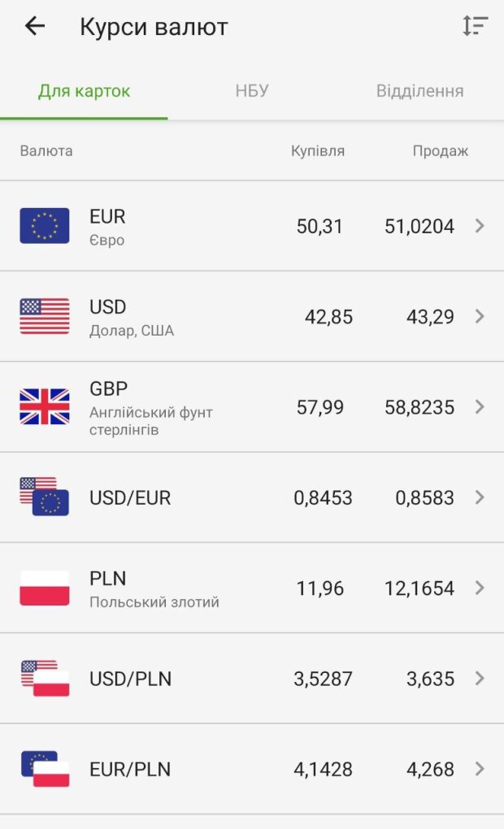504x829 pixels.
Task: Tap the Polish flag icon
Action: point(45,588)
